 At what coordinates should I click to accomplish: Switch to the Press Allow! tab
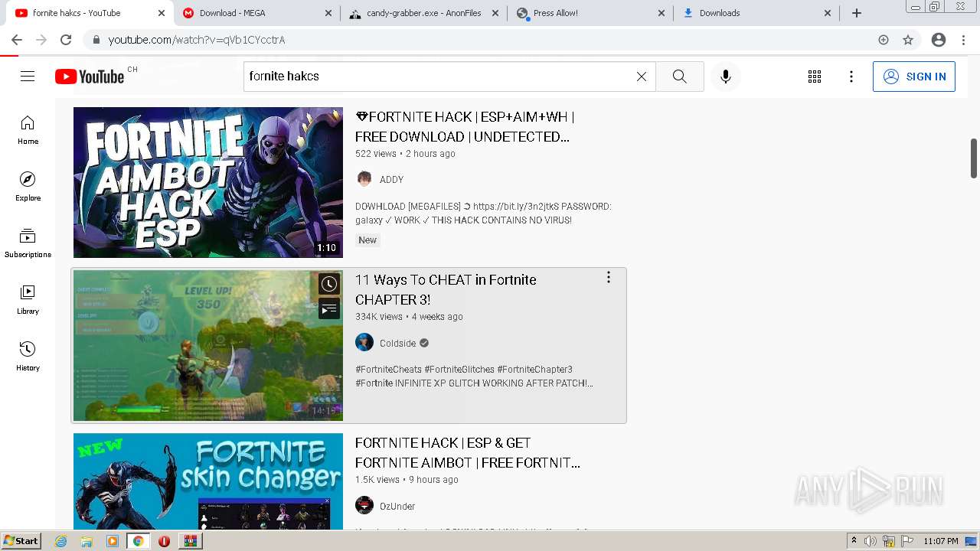click(x=590, y=13)
